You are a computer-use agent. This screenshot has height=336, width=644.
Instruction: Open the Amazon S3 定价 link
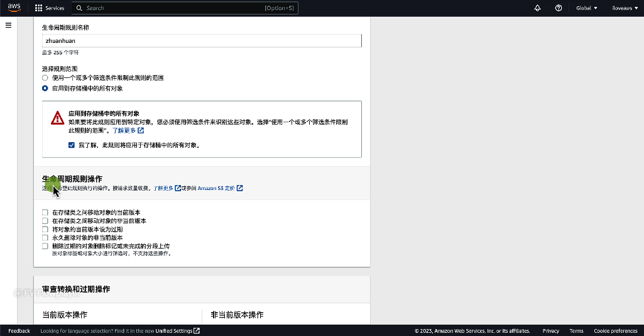coord(216,188)
